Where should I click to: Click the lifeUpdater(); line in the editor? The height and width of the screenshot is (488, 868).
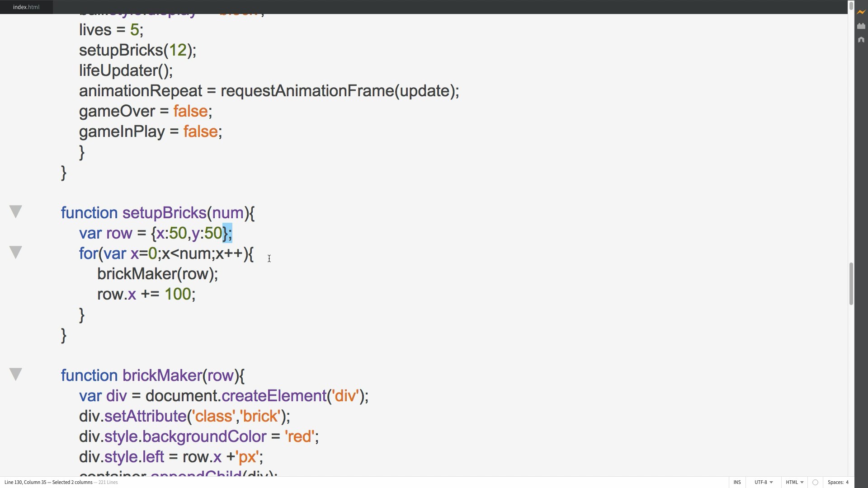126,70
